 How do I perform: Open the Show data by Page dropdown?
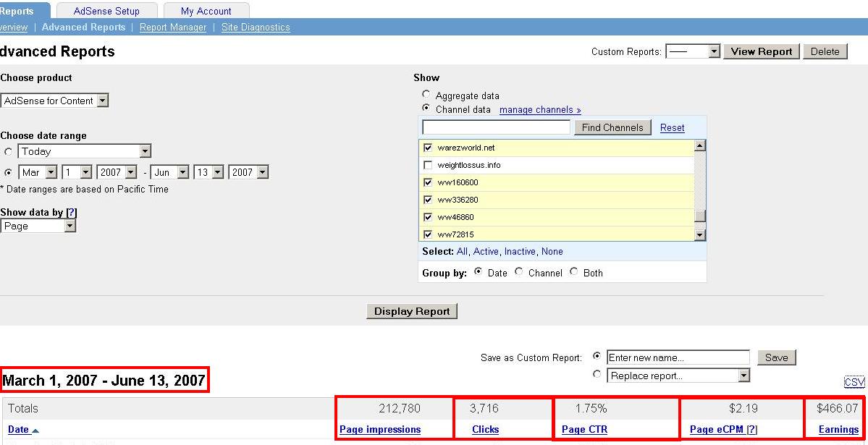point(38,226)
